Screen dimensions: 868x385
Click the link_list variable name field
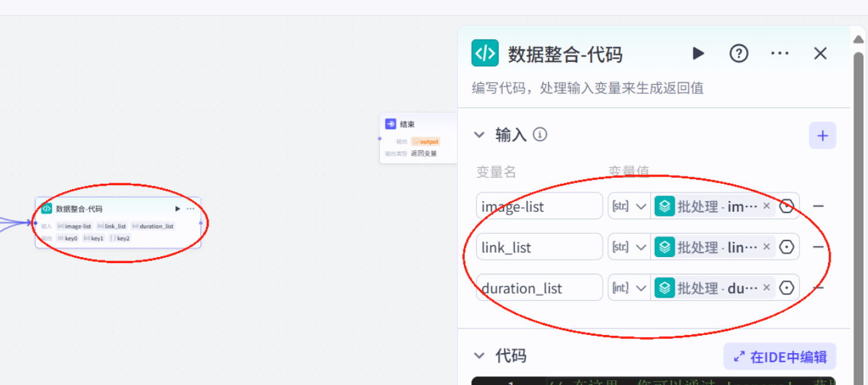(539, 246)
